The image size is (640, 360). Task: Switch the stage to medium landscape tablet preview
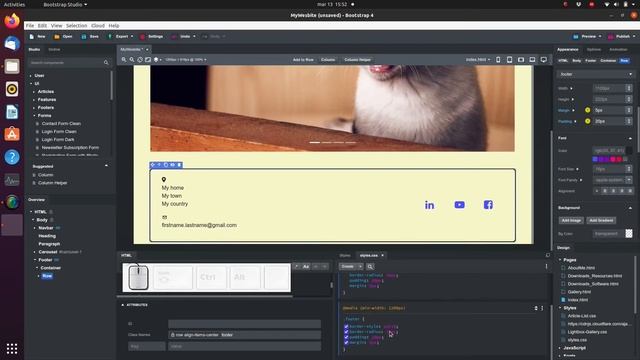click(521, 60)
